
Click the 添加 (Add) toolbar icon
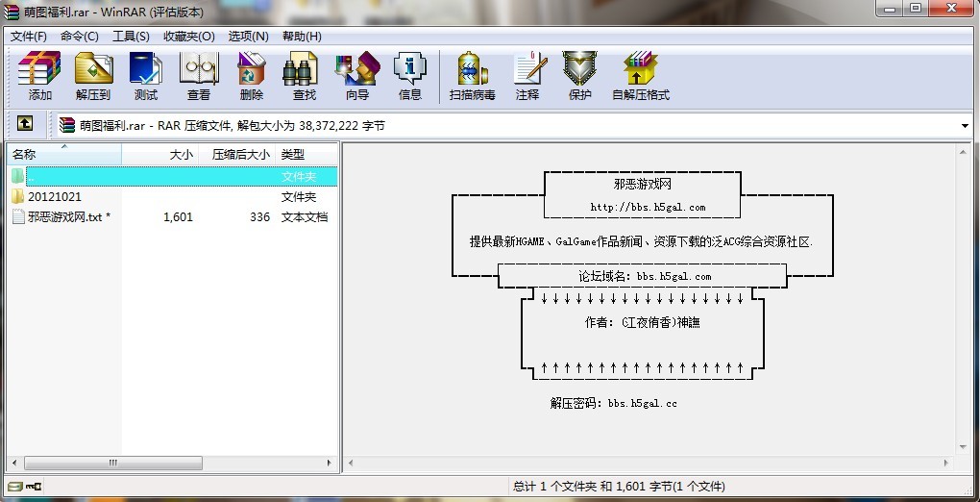tap(39, 76)
